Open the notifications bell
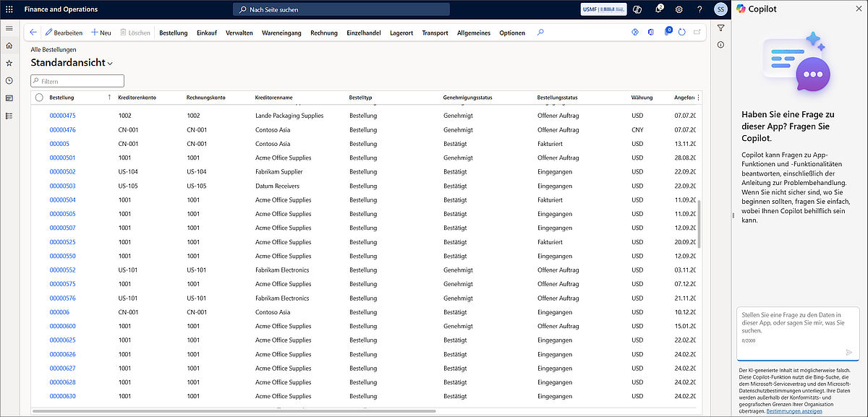Screen dimensions: 868x417 point(659,9)
